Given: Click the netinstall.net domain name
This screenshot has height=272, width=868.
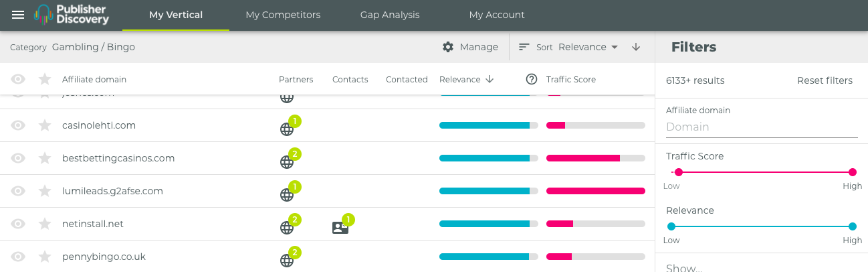Looking at the screenshot, I should click(x=93, y=224).
